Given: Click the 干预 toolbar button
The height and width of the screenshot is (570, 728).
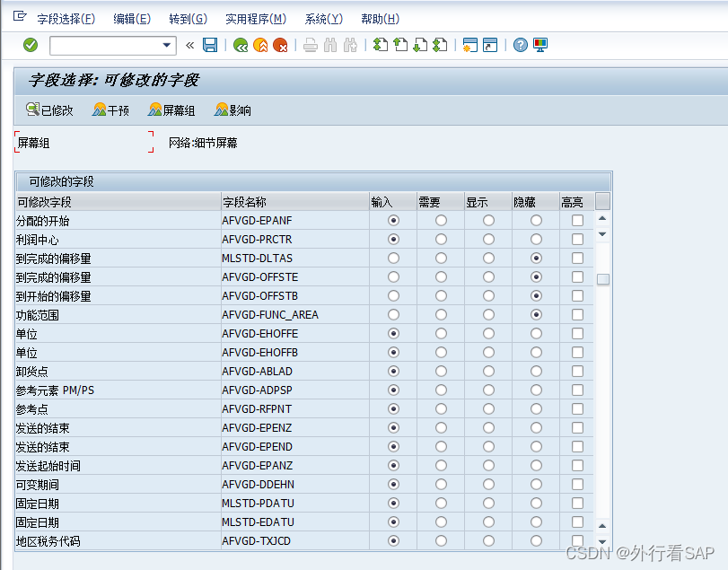Looking at the screenshot, I should (x=110, y=110).
